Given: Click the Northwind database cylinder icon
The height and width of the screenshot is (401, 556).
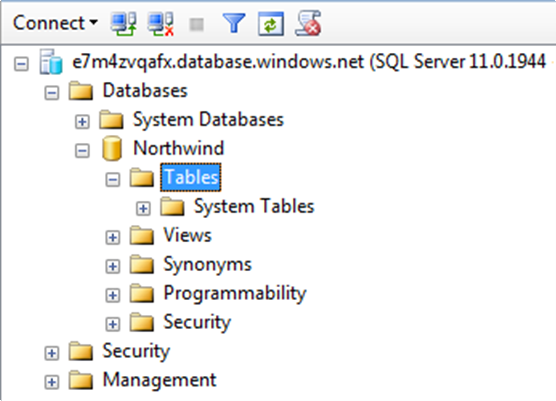Looking at the screenshot, I should pyautogui.click(x=112, y=148).
